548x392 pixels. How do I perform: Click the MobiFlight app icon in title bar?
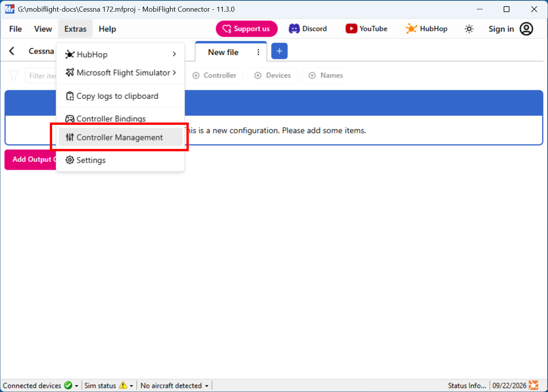9,9
